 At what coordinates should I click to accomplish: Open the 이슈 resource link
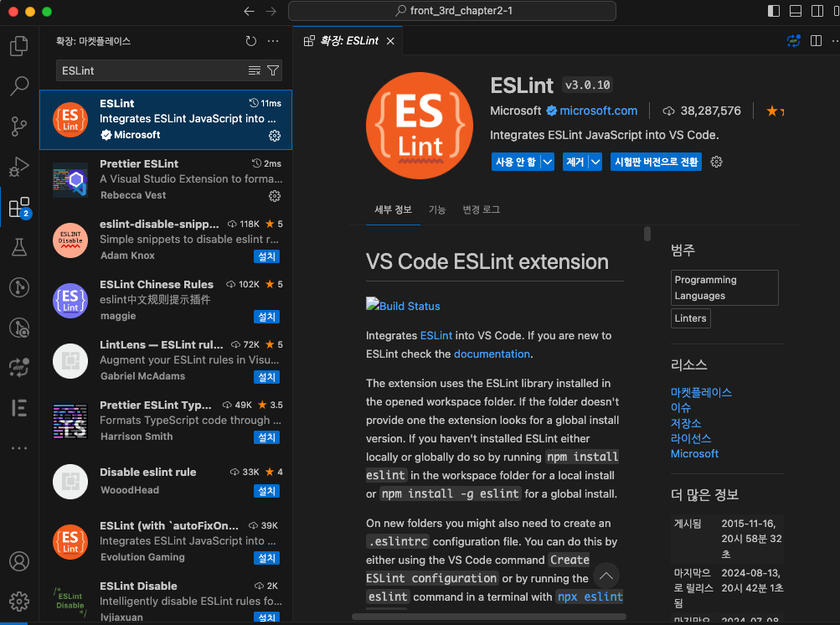680,408
